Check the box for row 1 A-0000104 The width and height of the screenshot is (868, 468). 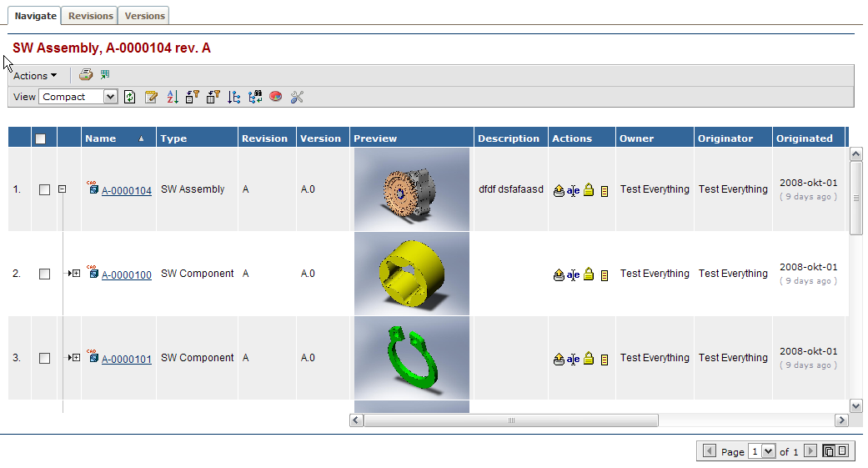pos(45,190)
